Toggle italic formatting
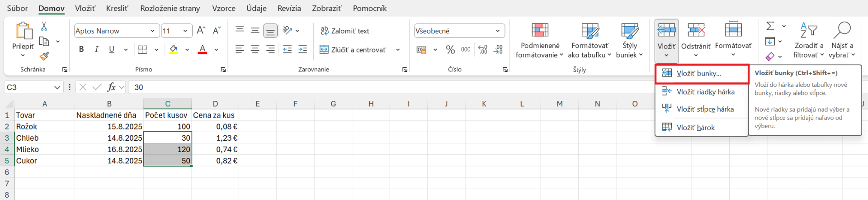 point(96,49)
